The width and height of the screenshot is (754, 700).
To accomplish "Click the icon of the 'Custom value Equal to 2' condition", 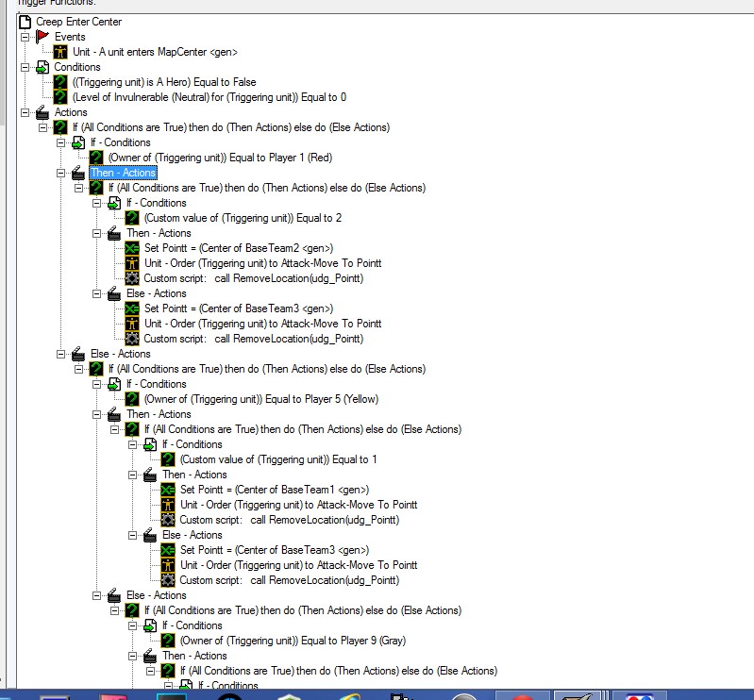I will pos(132,218).
